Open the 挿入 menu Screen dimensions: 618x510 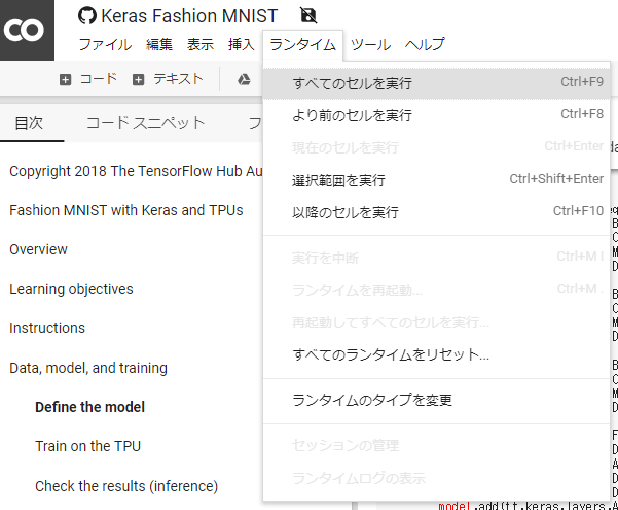pos(241,44)
